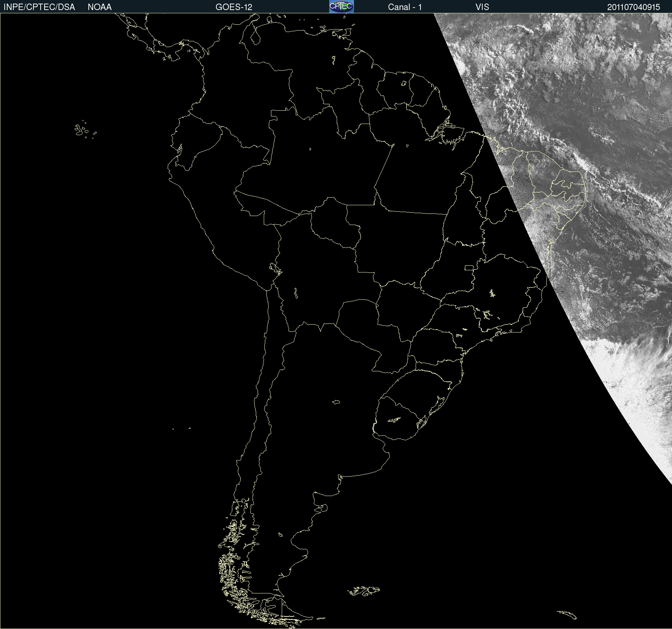Click the CPTEC logo in the header
The height and width of the screenshot is (629, 672).
point(341,6)
